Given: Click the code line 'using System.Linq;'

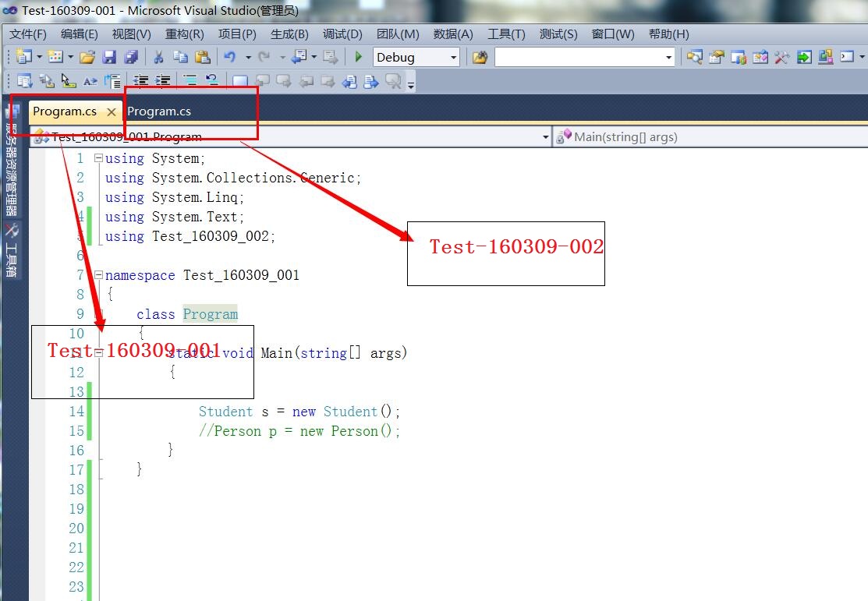Looking at the screenshot, I should coord(175,197).
